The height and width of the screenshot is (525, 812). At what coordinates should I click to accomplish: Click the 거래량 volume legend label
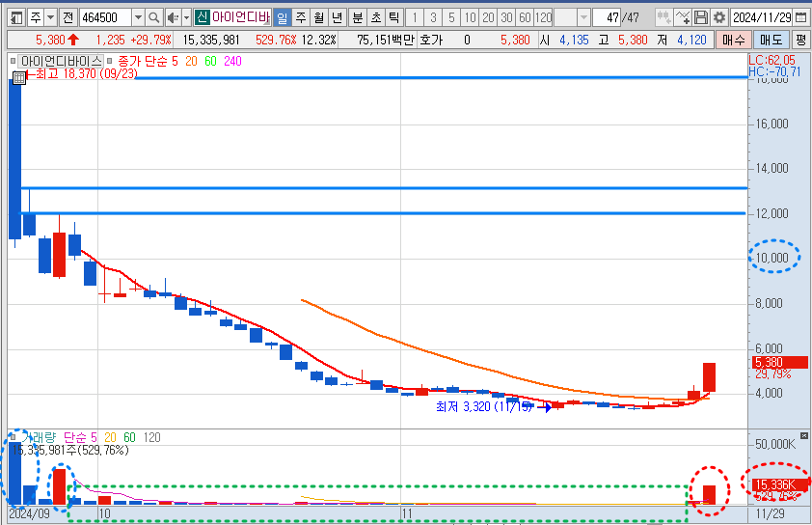pos(38,438)
